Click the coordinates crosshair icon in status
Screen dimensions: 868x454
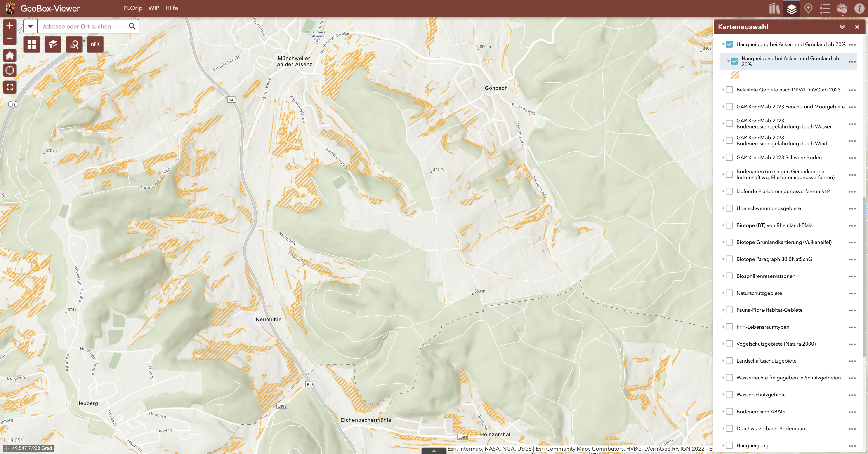pos(6,448)
